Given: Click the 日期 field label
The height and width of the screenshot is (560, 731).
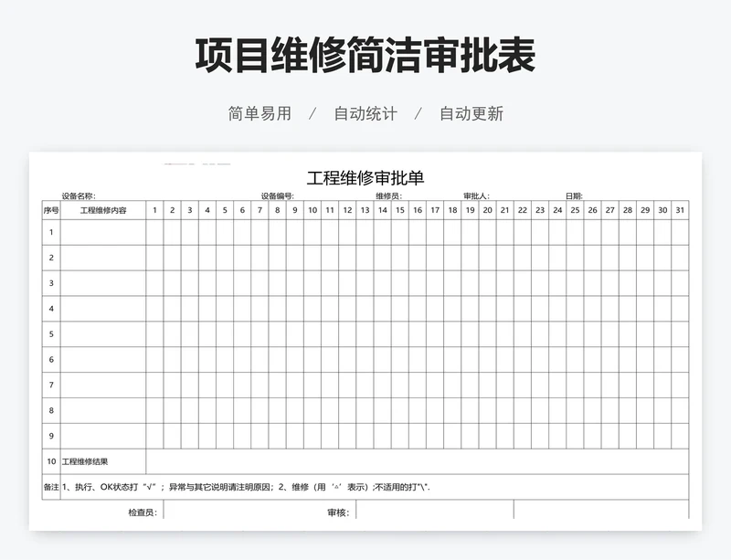Looking at the screenshot, I should pos(574,196).
